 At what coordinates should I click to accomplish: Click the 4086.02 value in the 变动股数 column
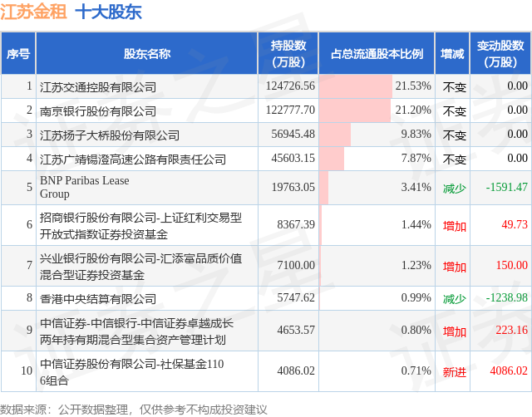pyautogui.click(x=509, y=370)
